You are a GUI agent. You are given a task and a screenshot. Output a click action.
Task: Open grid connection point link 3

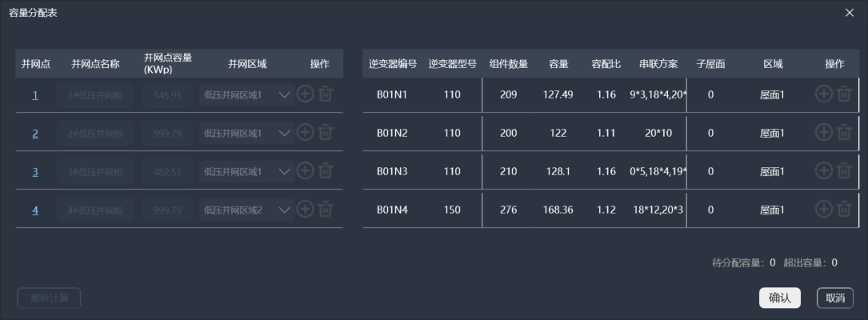click(x=35, y=172)
